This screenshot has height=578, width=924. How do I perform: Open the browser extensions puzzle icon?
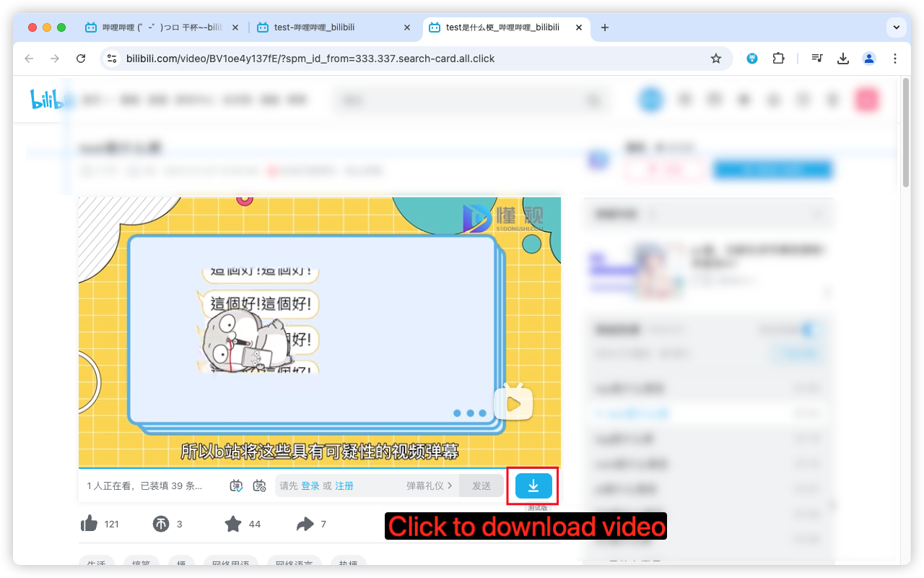click(x=778, y=59)
